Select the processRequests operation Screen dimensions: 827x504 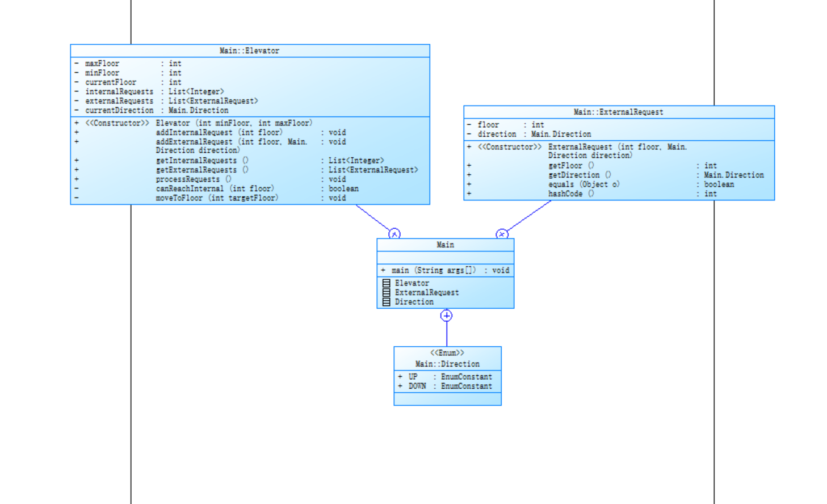click(x=210, y=179)
